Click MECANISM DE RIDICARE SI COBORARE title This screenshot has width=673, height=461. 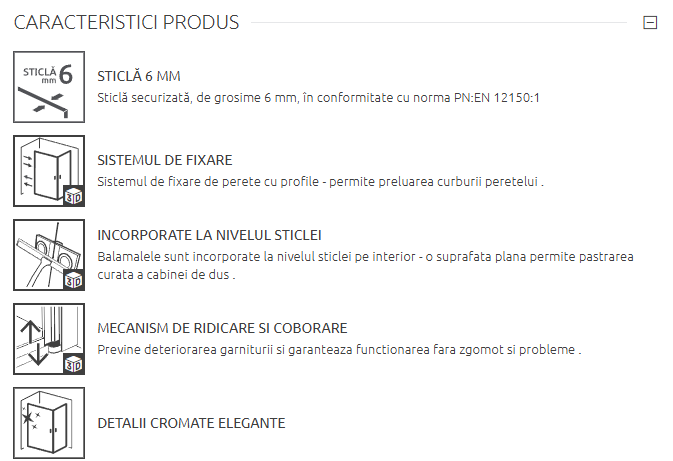[223, 328]
